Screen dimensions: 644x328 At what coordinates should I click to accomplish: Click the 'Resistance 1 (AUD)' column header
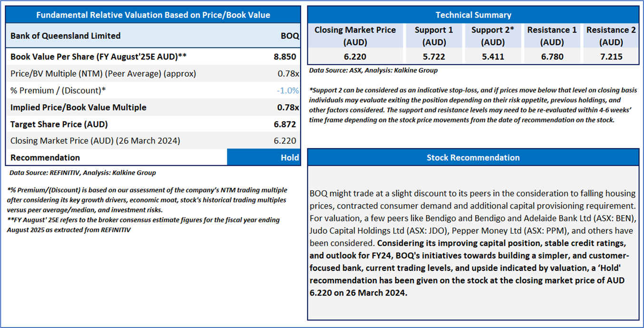click(552, 36)
